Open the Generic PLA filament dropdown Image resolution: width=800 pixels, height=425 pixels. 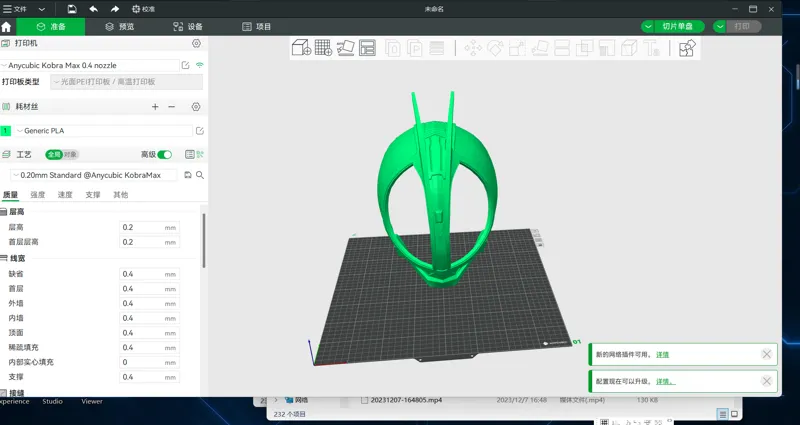[x=104, y=131]
